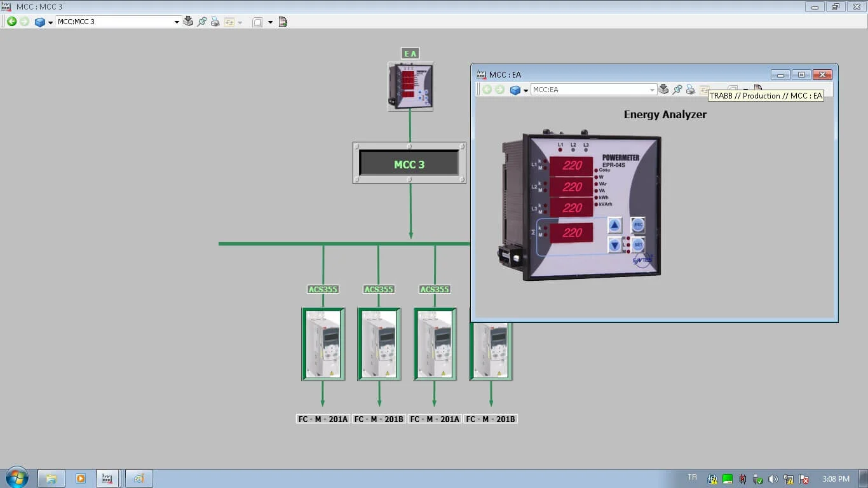
Task: Click the blank square window icon in MCC 3 toolbar
Action: pos(257,22)
